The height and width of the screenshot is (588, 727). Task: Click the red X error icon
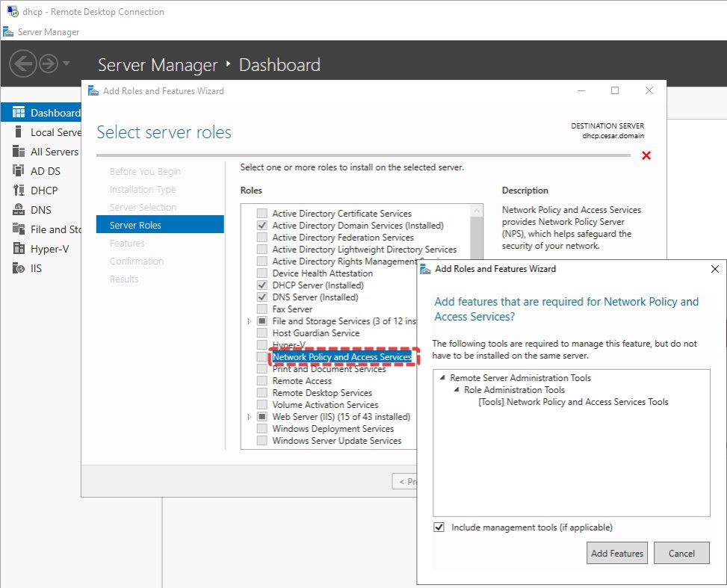pyautogui.click(x=646, y=155)
